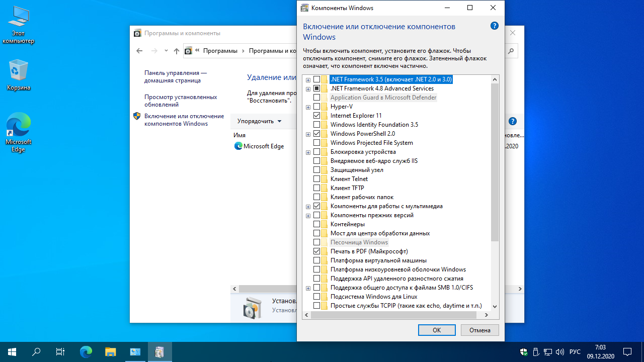Click OK in Windows Features dialog
Viewport: 644px width, 362px height.
pos(437,330)
